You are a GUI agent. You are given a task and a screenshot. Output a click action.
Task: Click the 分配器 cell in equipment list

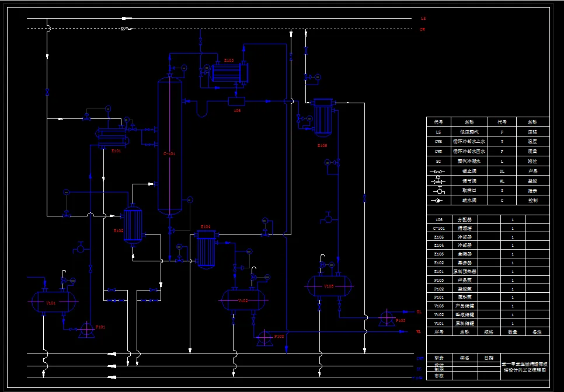pyautogui.click(x=464, y=219)
